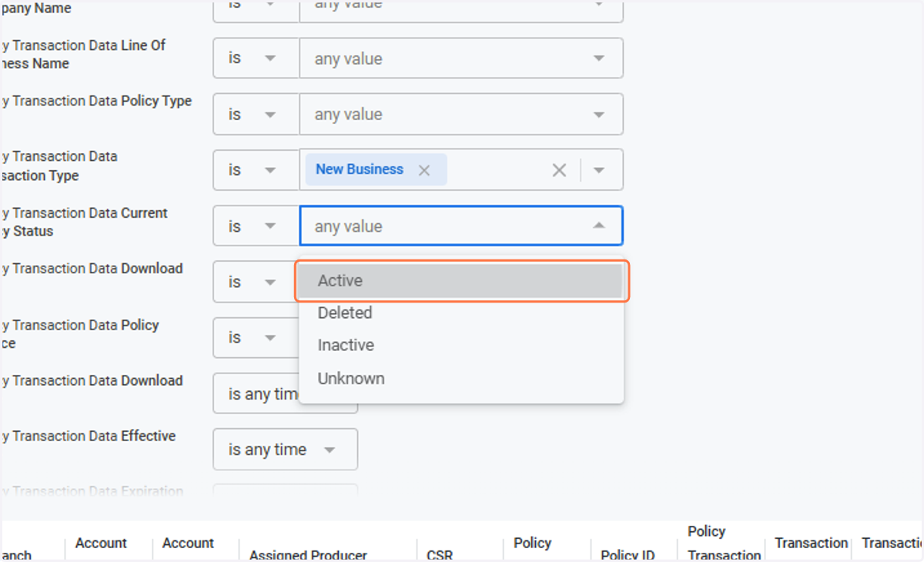Open the Line Of Business Name value dropdown
The image size is (924, 562).
tap(599, 59)
